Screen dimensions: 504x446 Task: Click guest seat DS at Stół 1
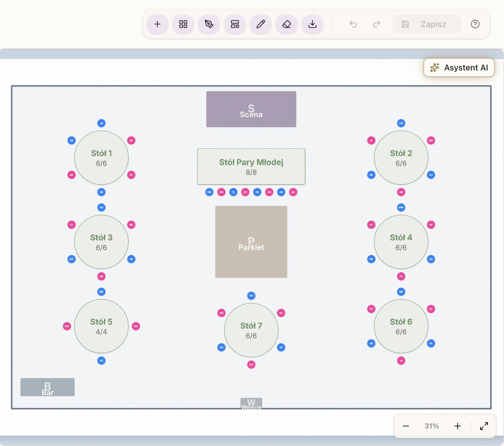(x=72, y=140)
